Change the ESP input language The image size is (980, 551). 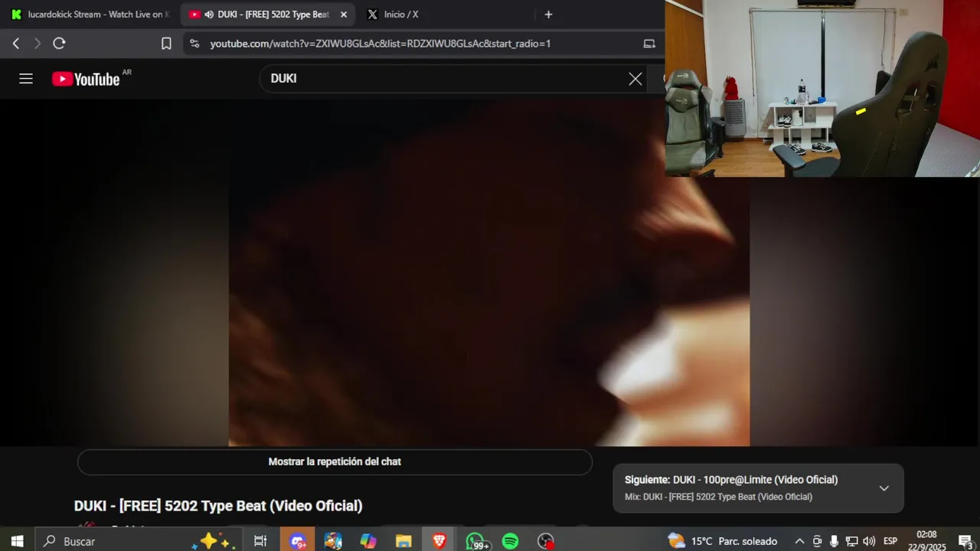click(890, 541)
